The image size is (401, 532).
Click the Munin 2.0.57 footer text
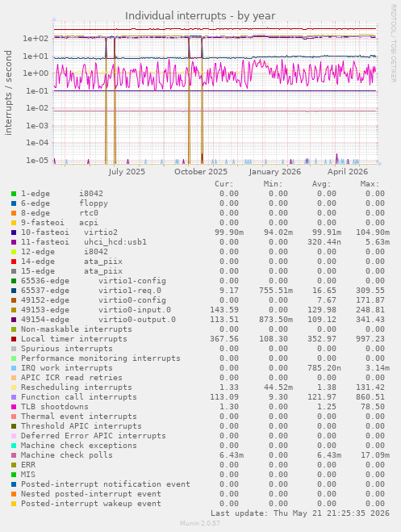(200, 523)
